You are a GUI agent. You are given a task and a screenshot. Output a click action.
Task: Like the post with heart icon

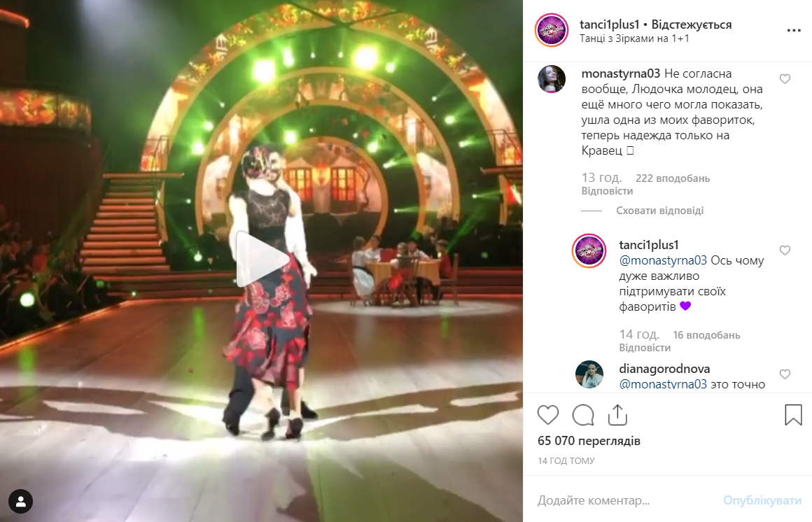pyautogui.click(x=548, y=416)
